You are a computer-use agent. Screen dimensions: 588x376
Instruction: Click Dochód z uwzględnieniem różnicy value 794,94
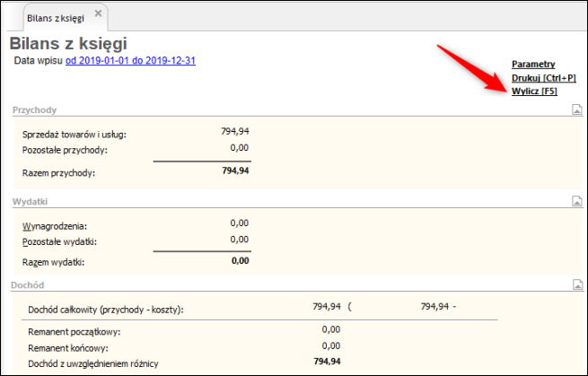click(x=327, y=362)
